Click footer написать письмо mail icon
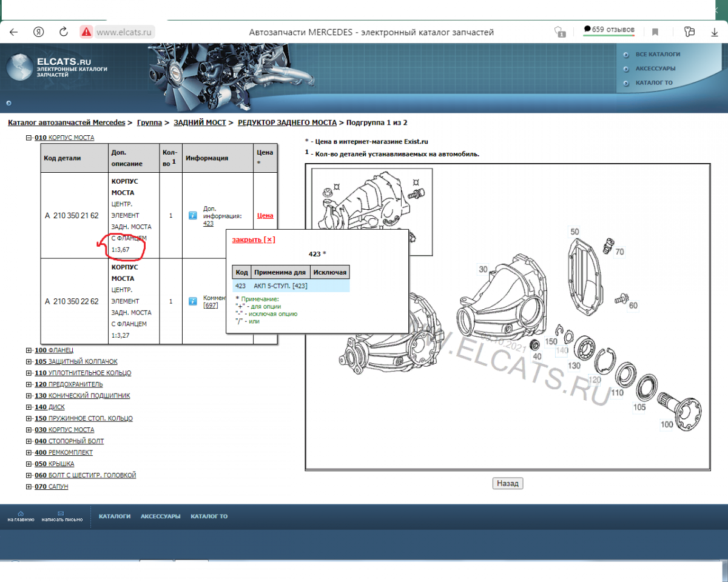This screenshot has height=582, width=728. pos(62,517)
